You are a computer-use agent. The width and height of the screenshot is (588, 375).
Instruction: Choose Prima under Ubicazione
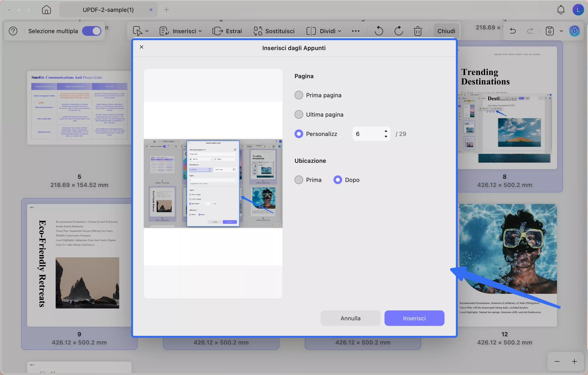(x=299, y=180)
